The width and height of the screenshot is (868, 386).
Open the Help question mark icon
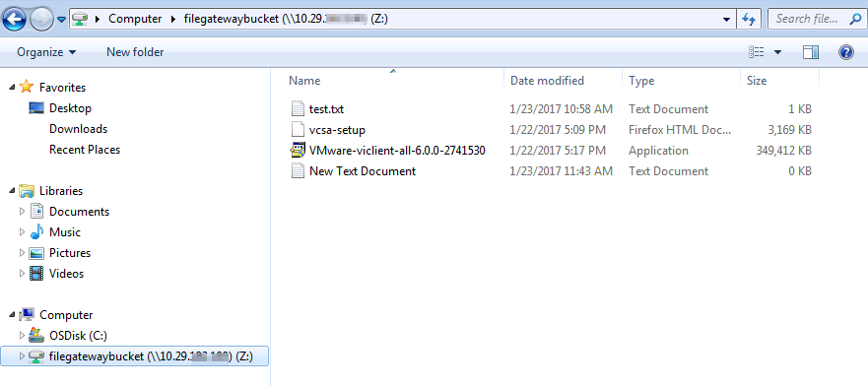845,52
